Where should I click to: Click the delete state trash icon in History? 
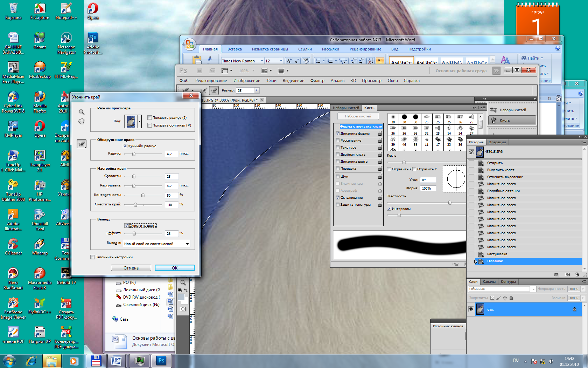click(x=577, y=274)
